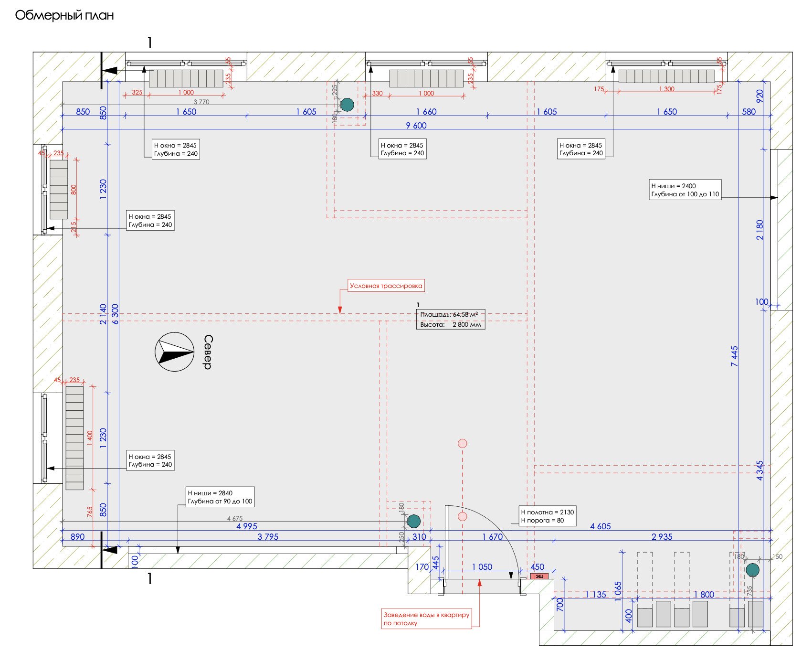Image resolution: width=812 pixels, height=662 pixels.
Task: Click the red ЭЩ electrical panel marker
Action: 539,576
